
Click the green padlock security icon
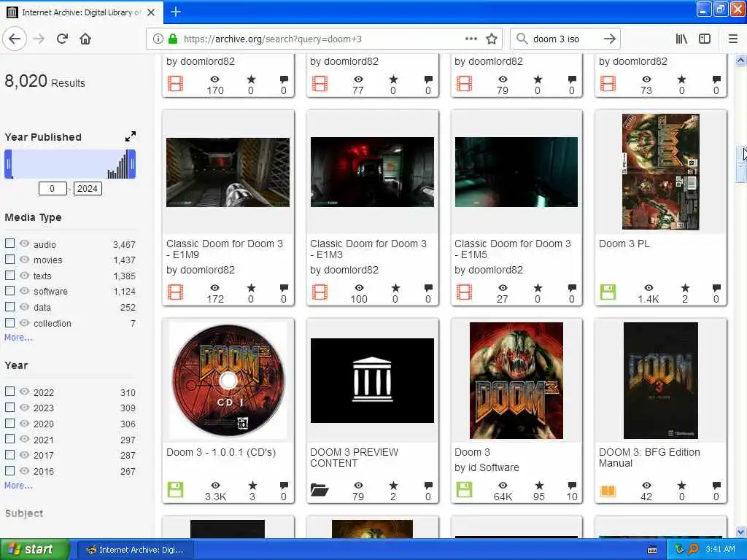click(172, 39)
